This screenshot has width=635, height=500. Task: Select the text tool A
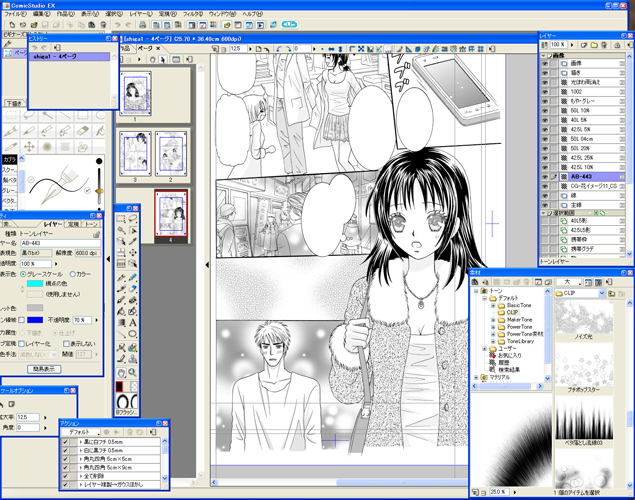pos(132,323)
